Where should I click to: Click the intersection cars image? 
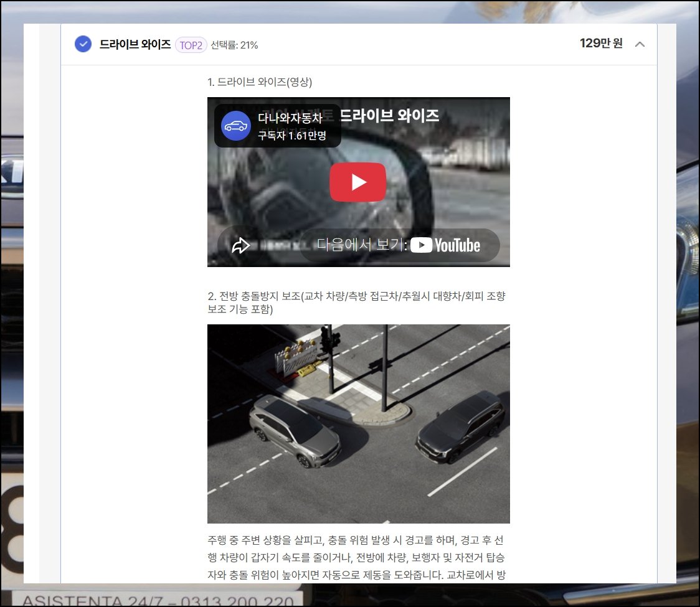click(359, 423)
